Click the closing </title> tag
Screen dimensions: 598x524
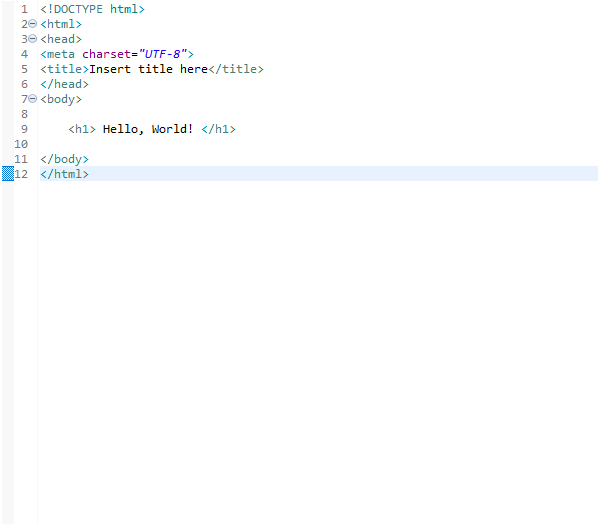[236, 69]
